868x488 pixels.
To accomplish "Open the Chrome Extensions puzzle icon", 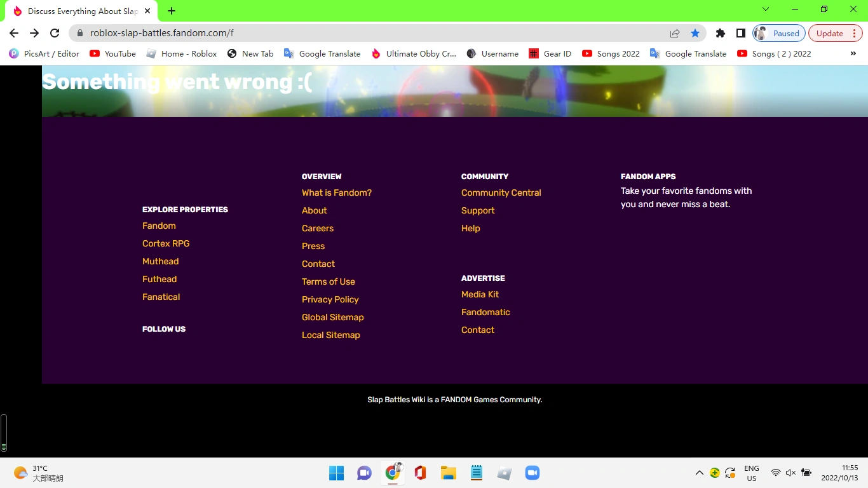I will 720,32.
